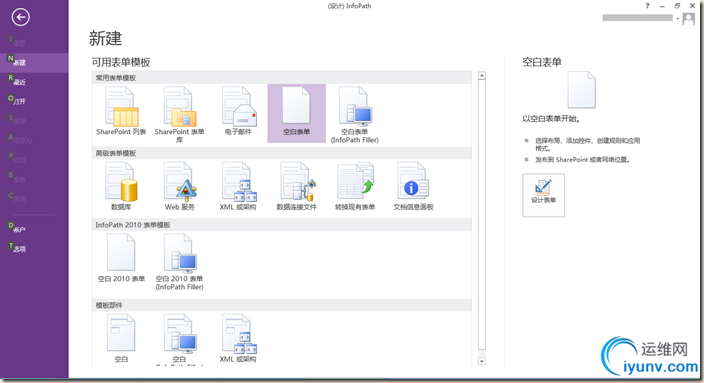The image size is (704, 383).
Task: Open the 帐户 page
Action: point(34,229)
